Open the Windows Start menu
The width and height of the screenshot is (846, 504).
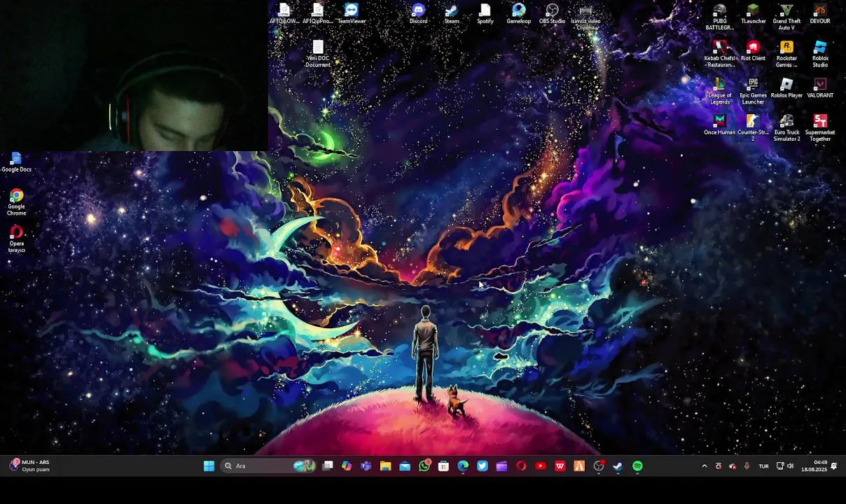[209, 466]
